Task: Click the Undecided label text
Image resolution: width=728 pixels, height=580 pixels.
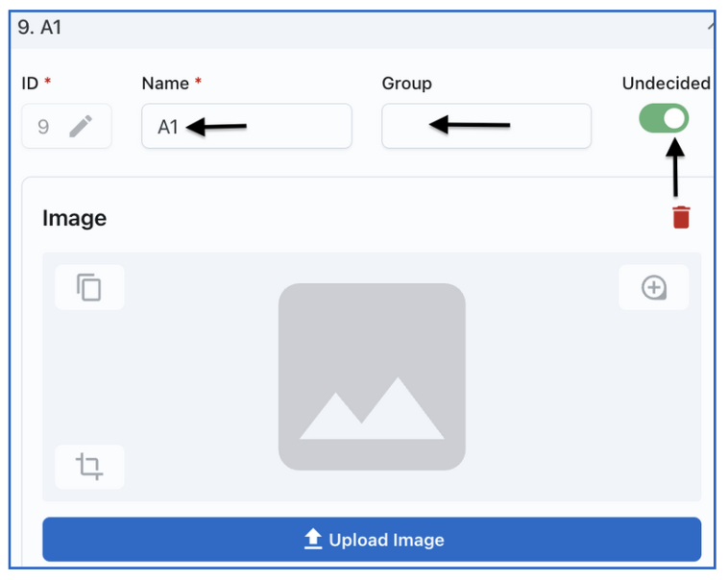Action: click(666, 84)
